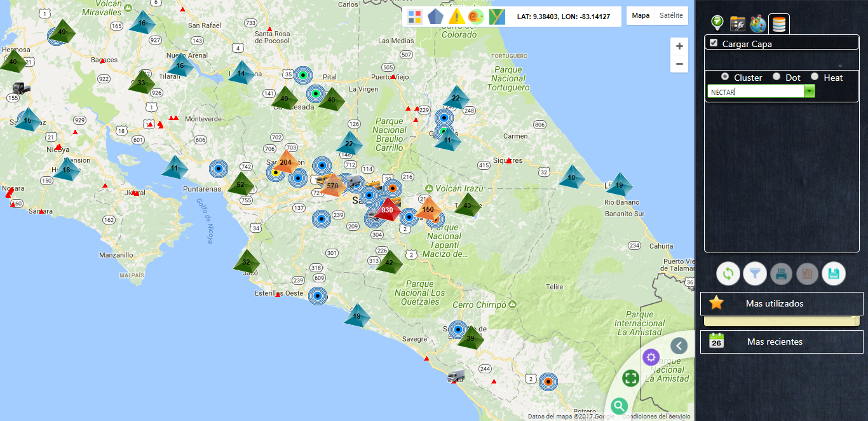
Task: Click the green 39 cluster marker
Action: click(471, 338)
